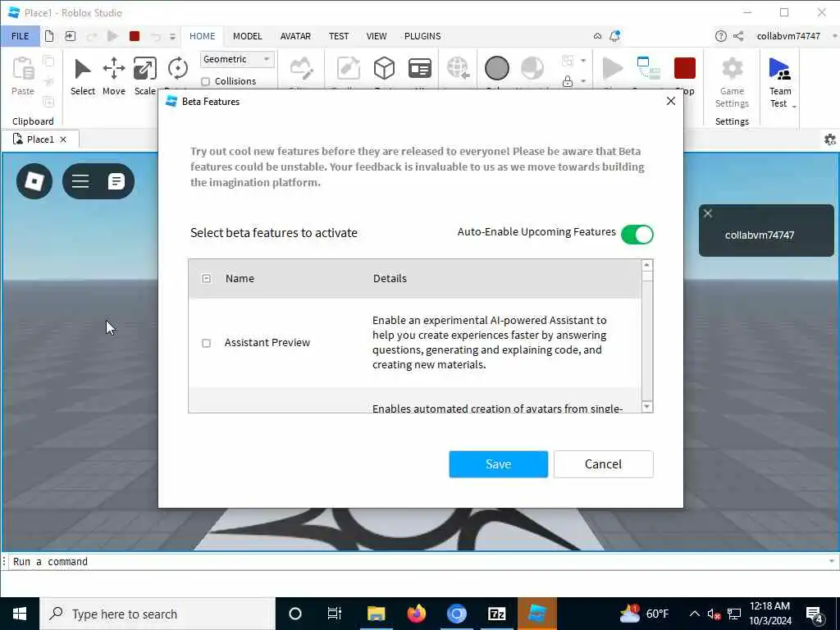Open File Explorer from taskbar
This screenshot has height=630, width=840.
coord(376,614)
